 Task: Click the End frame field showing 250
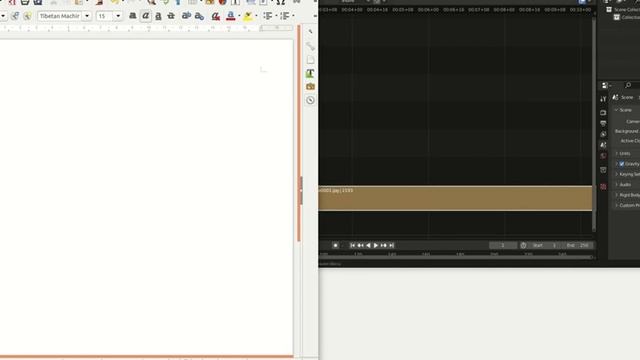tap(577, 245)
